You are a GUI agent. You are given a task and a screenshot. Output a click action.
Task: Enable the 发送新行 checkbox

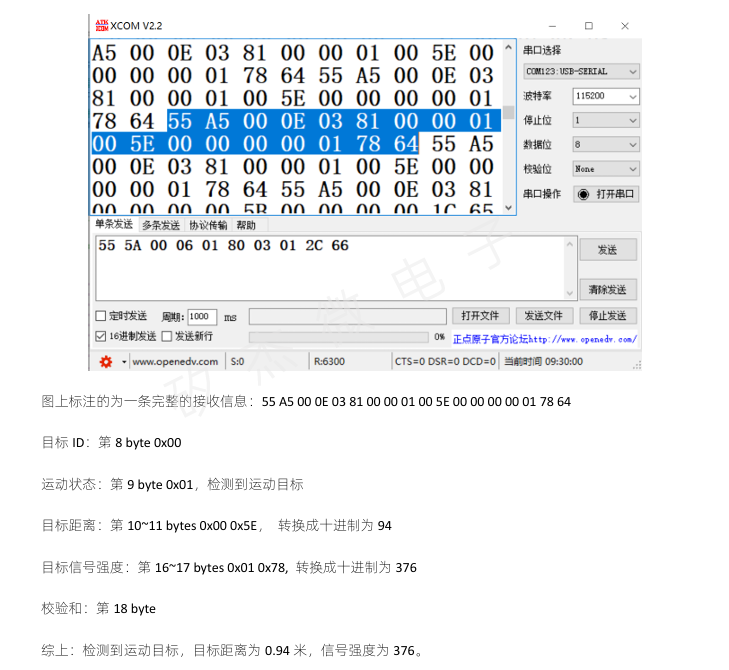coord(167,336)
